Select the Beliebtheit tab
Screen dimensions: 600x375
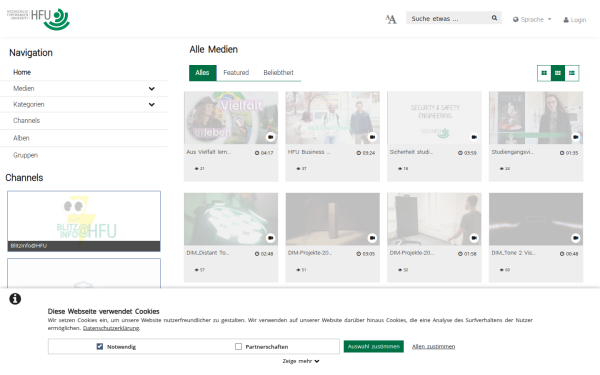278,73
